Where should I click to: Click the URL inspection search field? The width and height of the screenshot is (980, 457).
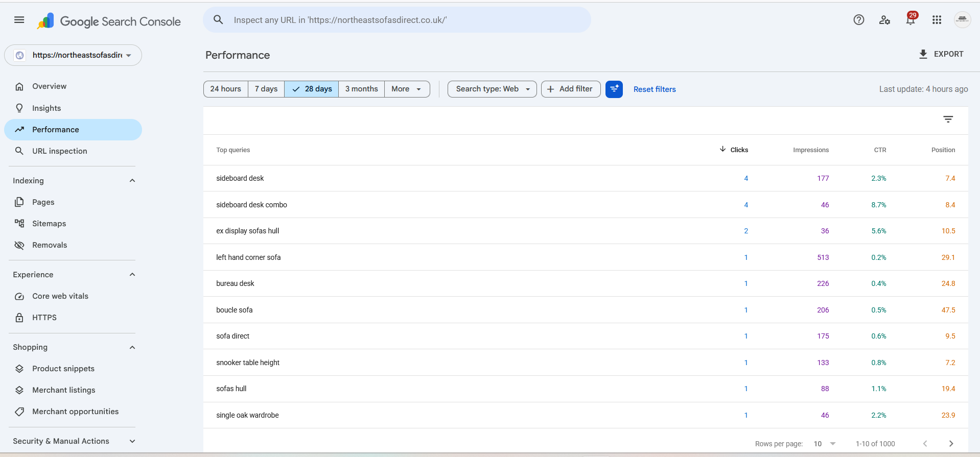(x=397, y=20)
